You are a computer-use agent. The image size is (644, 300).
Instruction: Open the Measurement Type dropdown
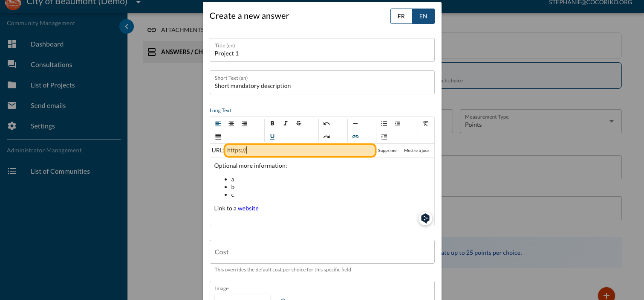tap(540, 121)
